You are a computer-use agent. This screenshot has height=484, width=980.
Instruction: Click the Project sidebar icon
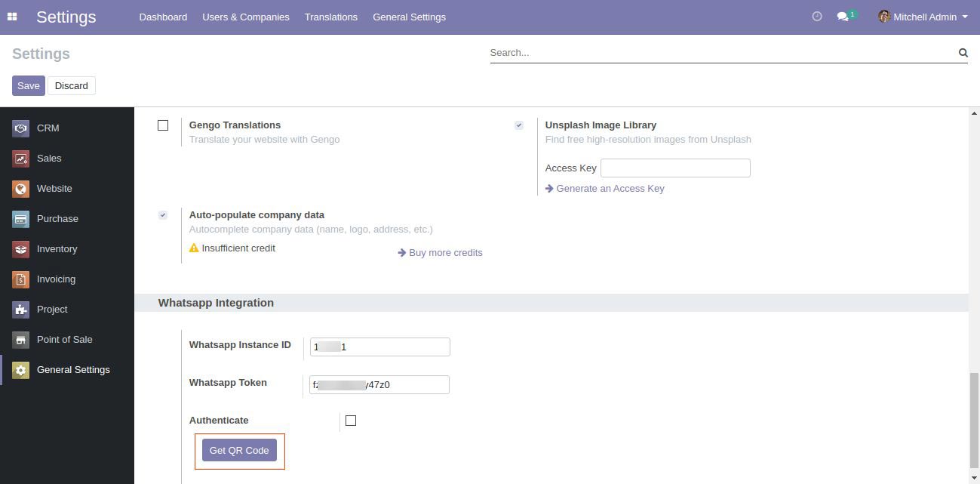coord(20,310)
